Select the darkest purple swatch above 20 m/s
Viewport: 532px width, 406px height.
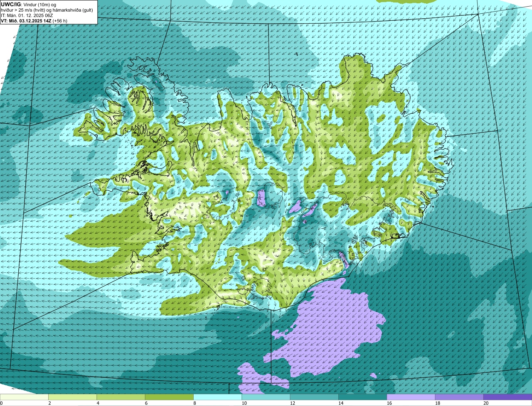click(x=507, y=397)
